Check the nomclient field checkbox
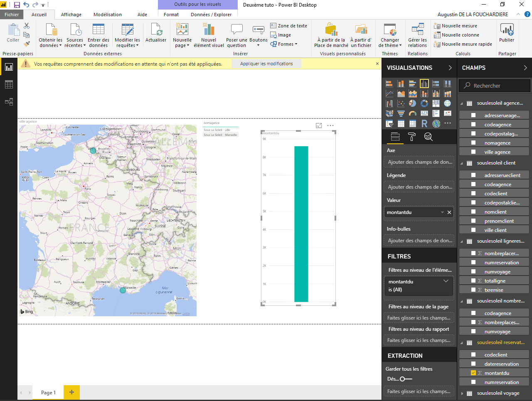532x401 pixels. [x=473, y=212]
